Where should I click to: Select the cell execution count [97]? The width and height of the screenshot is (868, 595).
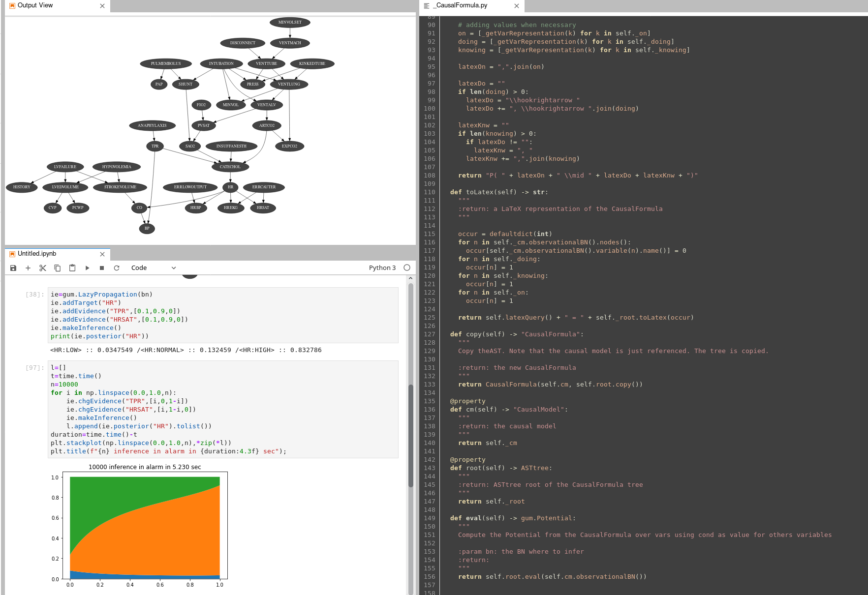pyautogui.click(x=33, y=367)
